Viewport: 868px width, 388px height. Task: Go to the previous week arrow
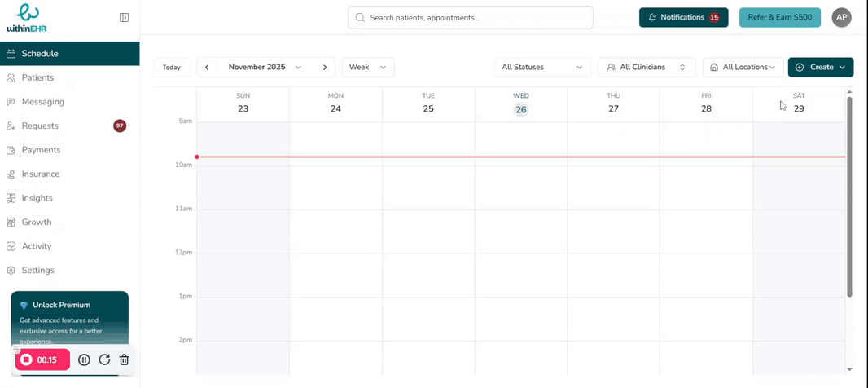(x=208, y=67)
